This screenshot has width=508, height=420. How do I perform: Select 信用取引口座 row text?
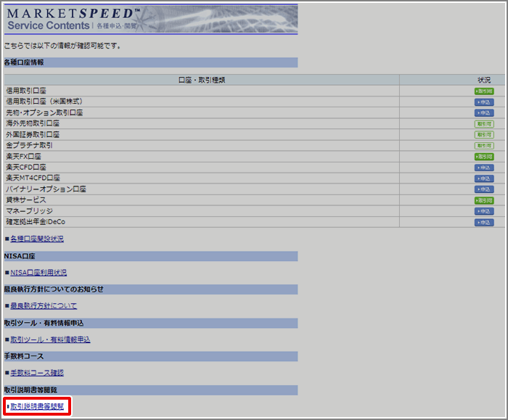(26, 91)
